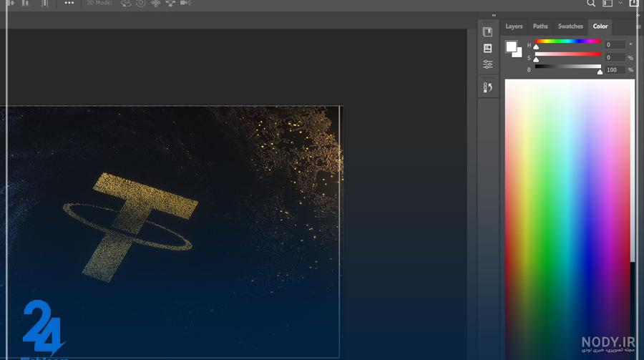The image size is (644, 360).
Task: Select the 3D roll camera icon
Action: (x=140, y=4)
